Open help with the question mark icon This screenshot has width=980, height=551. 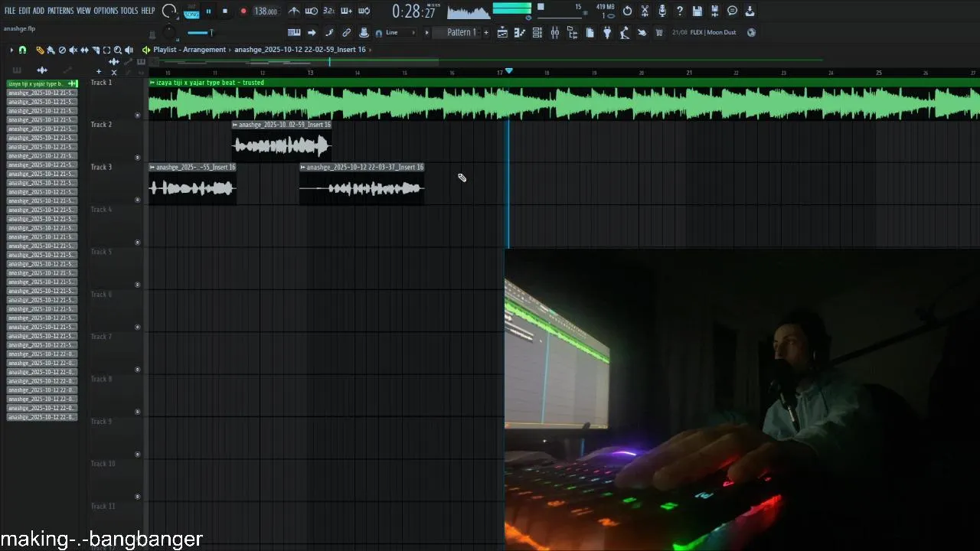(680, 11)
